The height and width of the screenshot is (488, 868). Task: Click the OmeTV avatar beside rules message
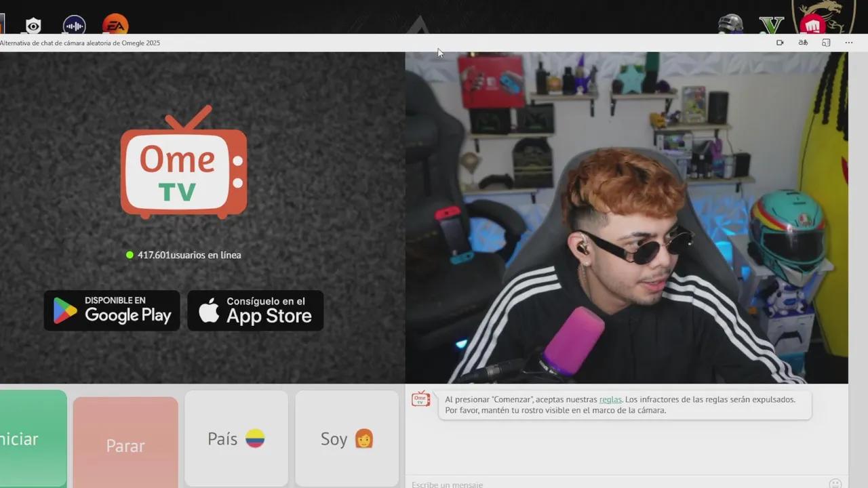pos(420,399)
